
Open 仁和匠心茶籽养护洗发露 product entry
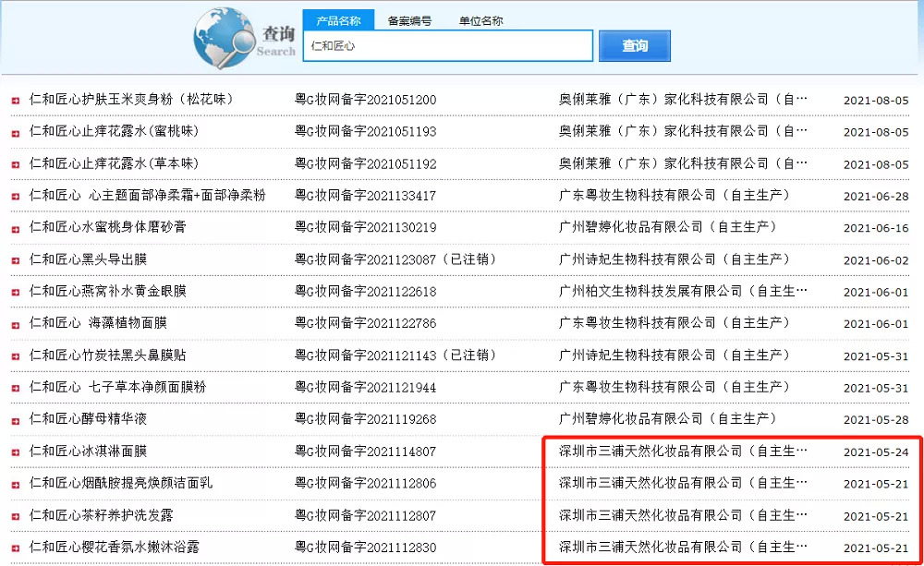tap(107, 515)
